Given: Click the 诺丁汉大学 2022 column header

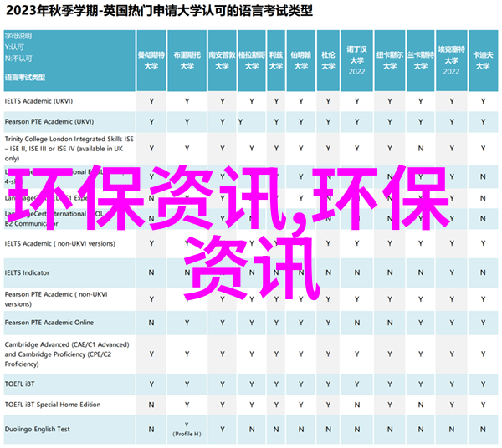Looking at the screenshot, I should 357,60.
